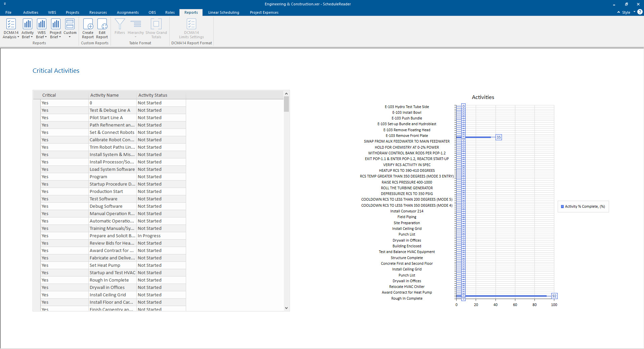Select the Set Heat Pump cell
644x349 pixels.
click(112, 265)
